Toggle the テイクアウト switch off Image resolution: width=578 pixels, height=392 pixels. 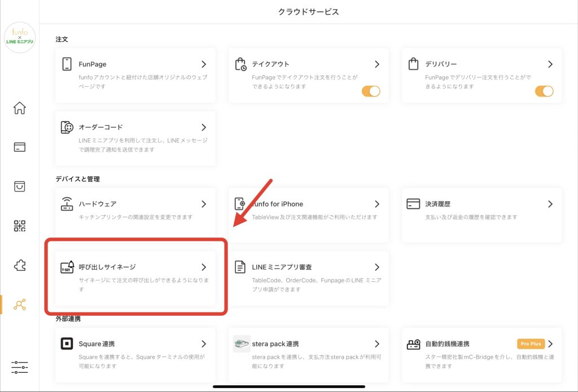click(371, 91)
